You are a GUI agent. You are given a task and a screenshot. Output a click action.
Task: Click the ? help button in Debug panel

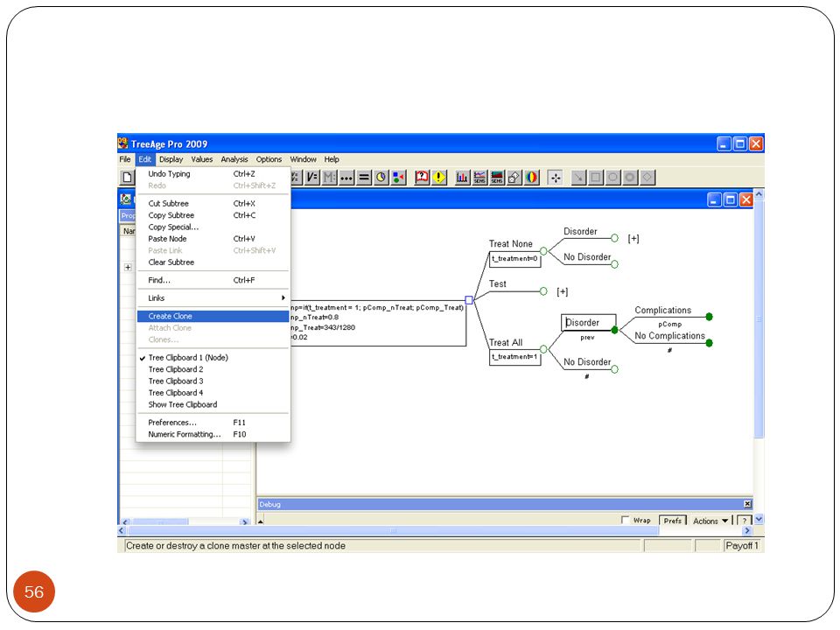tap(744, 521)
